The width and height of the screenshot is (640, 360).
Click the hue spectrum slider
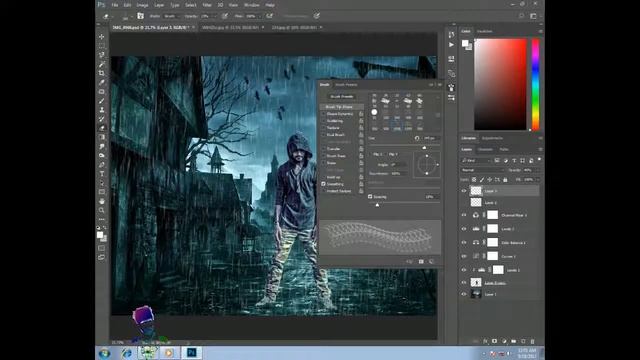pyautogui.click(x=536, y=84)
